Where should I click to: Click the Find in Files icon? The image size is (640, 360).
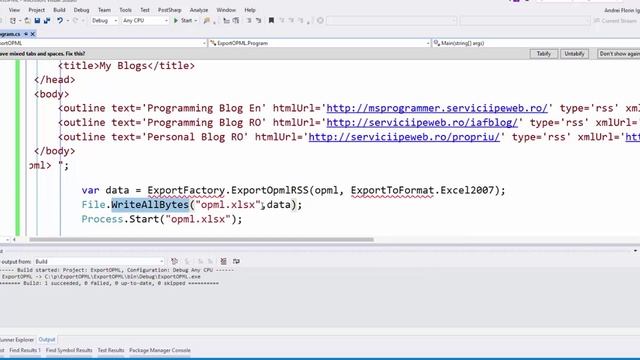[x=207, y=20]
